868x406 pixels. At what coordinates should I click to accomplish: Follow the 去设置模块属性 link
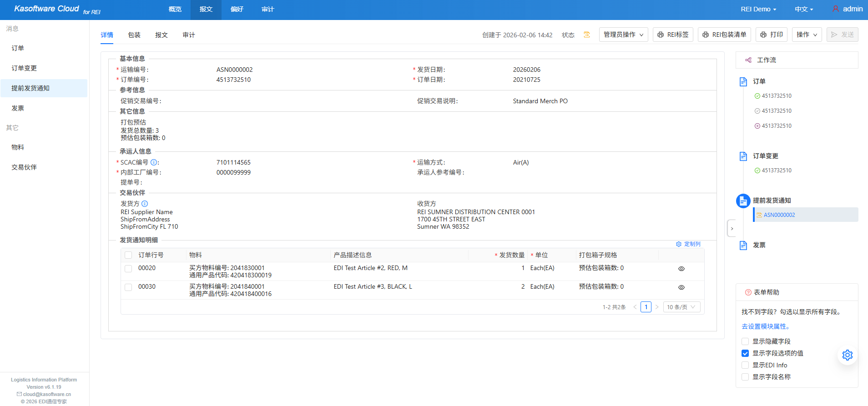765,326
